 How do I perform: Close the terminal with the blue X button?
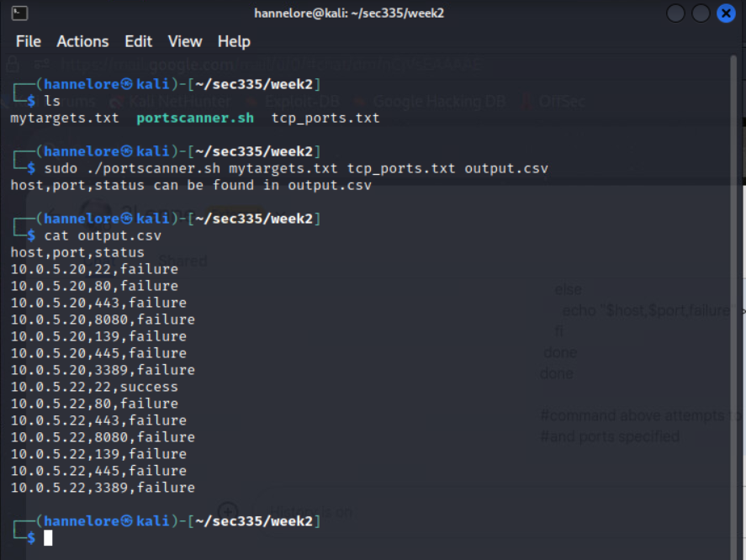[x=726, y=13]
